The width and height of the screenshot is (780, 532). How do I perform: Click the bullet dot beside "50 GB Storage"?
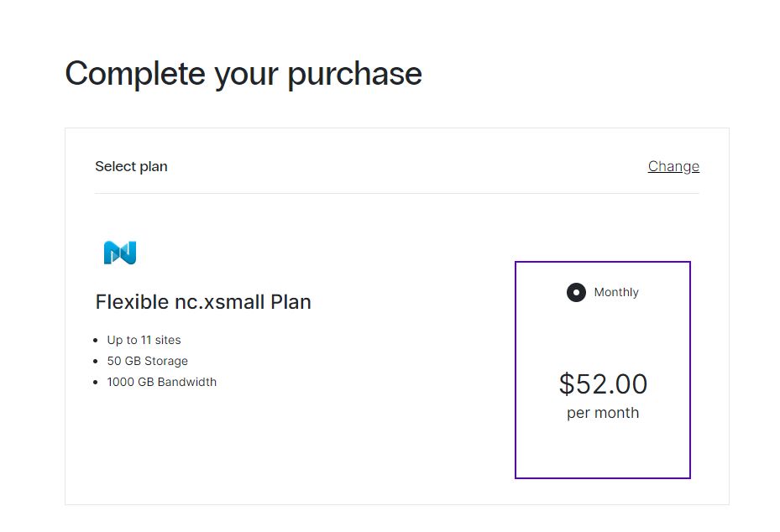click(x=97, y=362)
